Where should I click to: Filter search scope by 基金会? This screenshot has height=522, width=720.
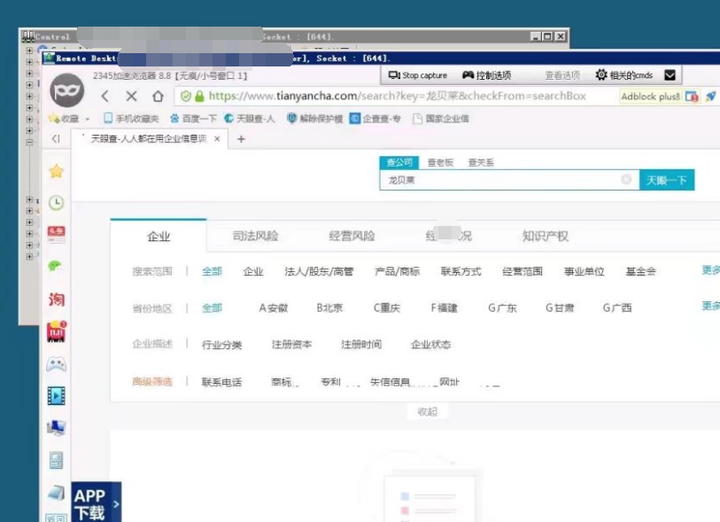[641, 271]
